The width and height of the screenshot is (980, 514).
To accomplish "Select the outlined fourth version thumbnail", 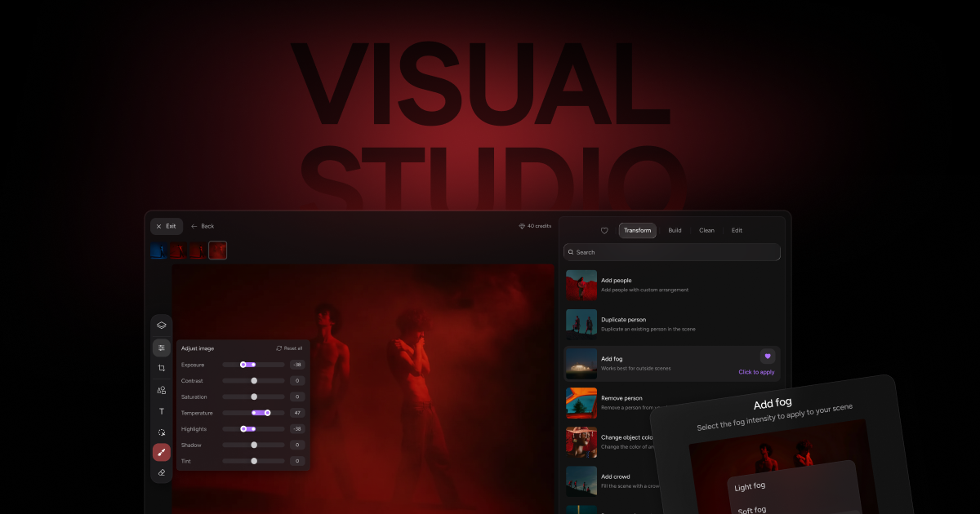I will click(x=217, y=250).
